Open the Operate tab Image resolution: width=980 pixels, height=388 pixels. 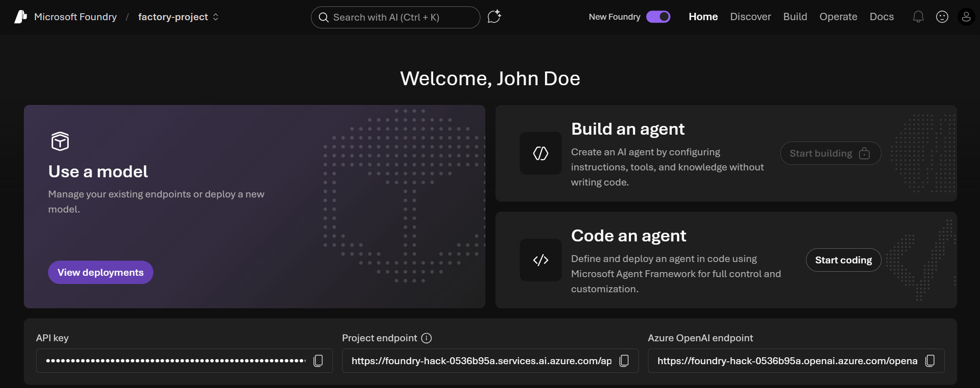[838, 17]
